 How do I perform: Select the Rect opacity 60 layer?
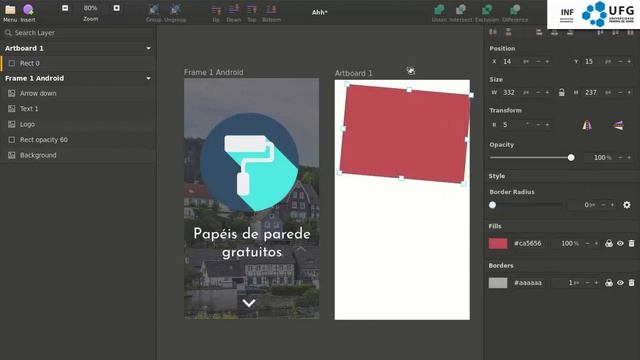click(x=78, y=140)
